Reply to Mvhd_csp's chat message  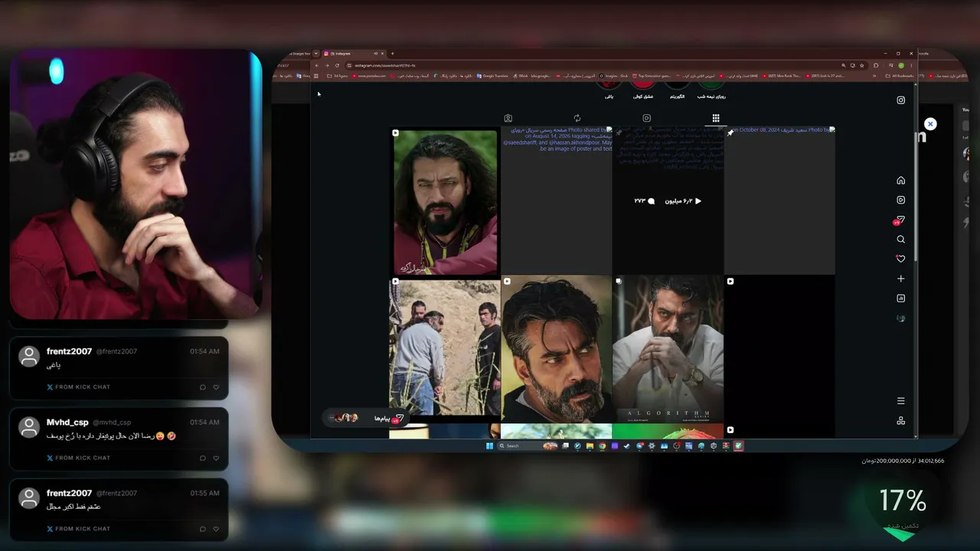tap(203, 458)
